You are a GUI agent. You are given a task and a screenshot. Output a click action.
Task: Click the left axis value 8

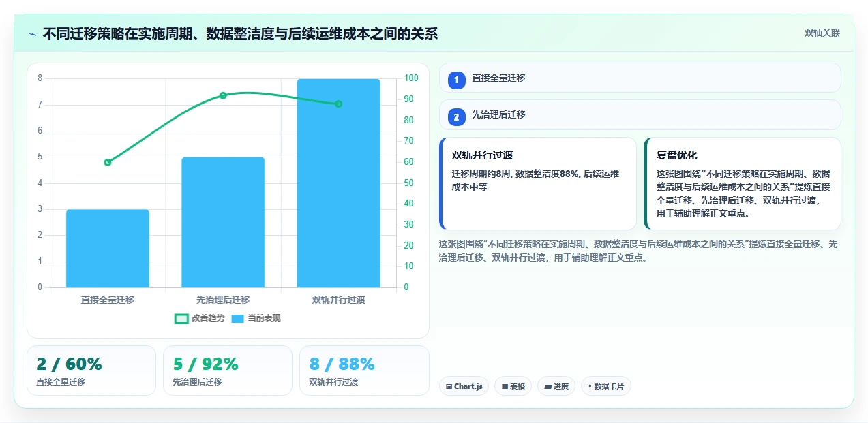pos(40,78)
